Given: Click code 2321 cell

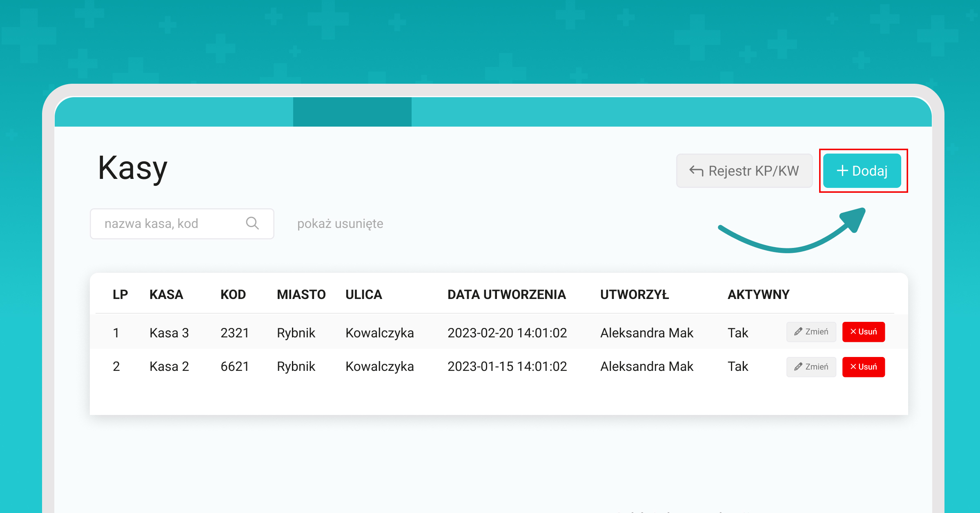Looking at the screenshot, I should click(x=235, y=333).
